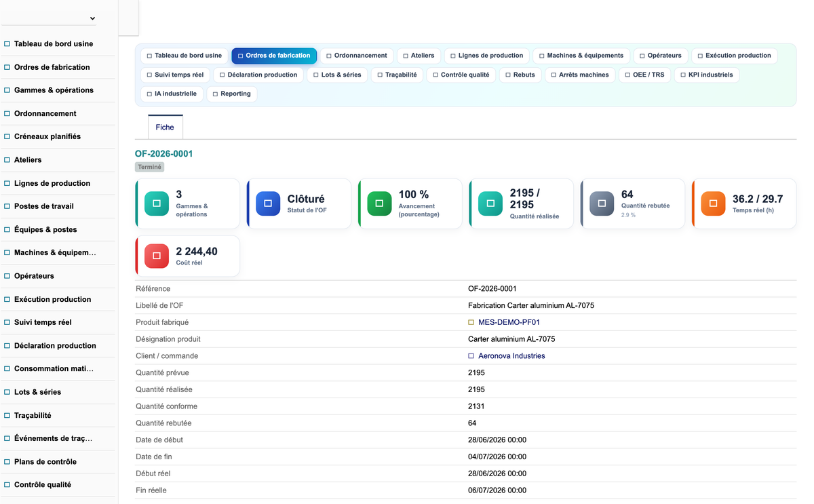Viewport: 814px width, 504px height.
Task: Open the Opérateurs navigation pill
Action: pos(661,56)
